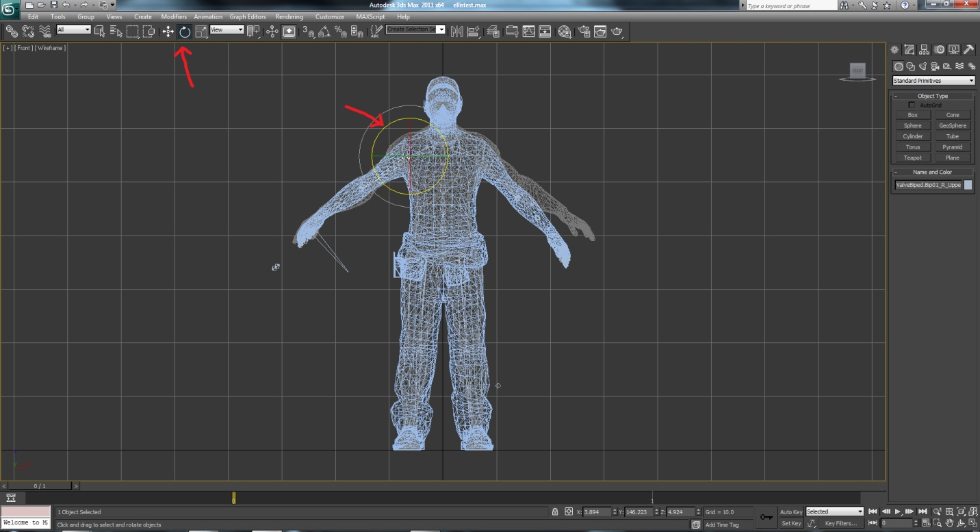Open the Standard Primitives dropdown
980x532 pixels.
click(933, 81)
